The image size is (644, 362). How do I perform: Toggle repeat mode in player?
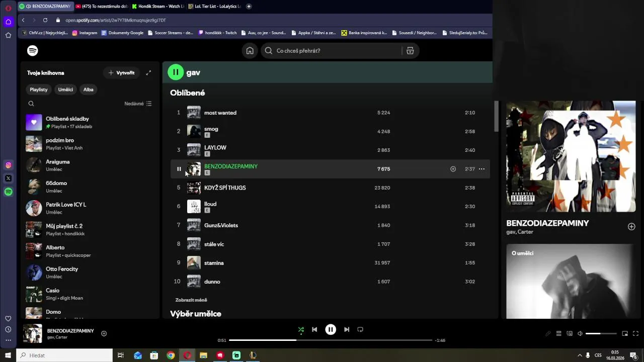[x=360, y=330]
